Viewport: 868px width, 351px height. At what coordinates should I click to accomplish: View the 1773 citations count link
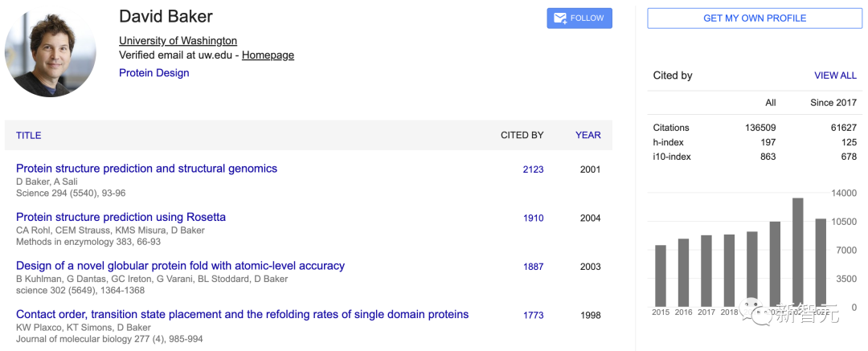[533, 315]
